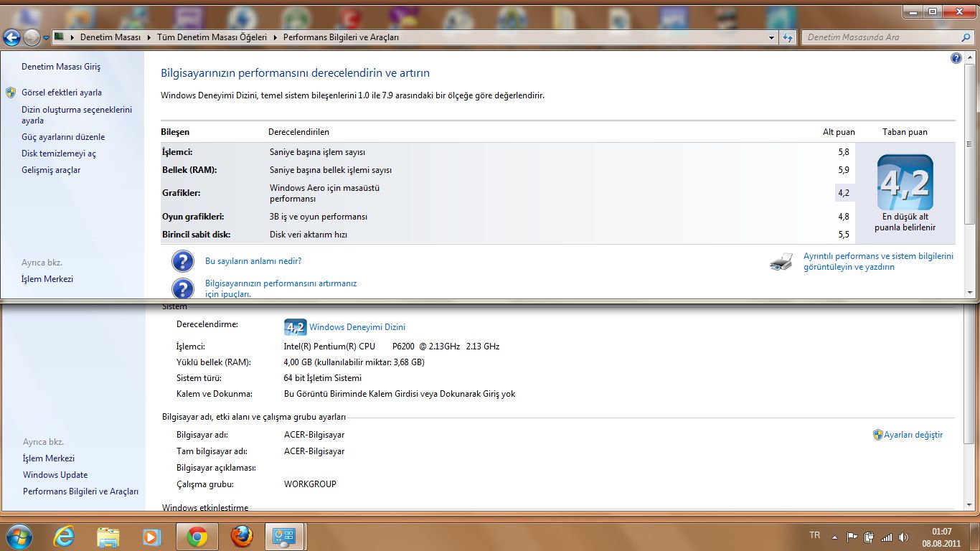
Task: Click scroll-down arrow of Performance window scrollbar
Action: coord(971,292)
